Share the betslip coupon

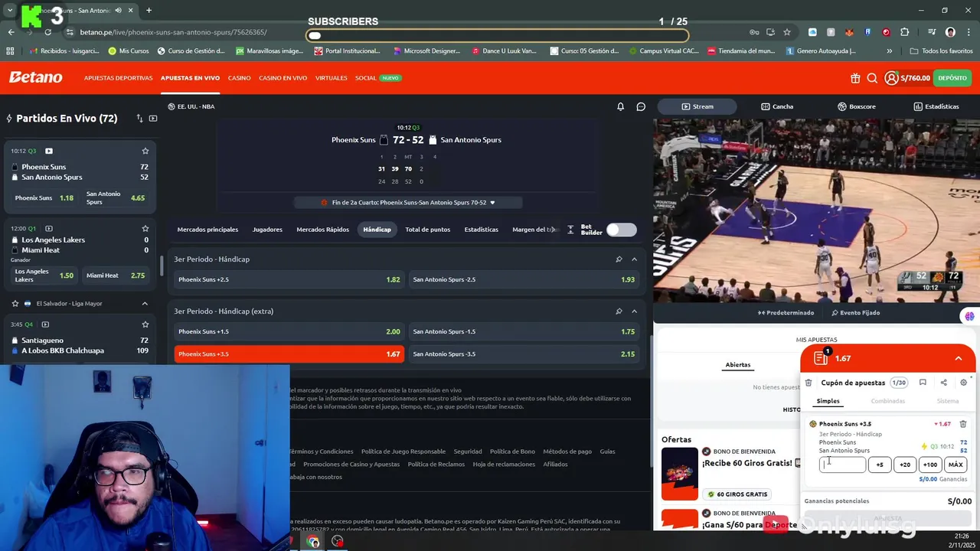943,383
